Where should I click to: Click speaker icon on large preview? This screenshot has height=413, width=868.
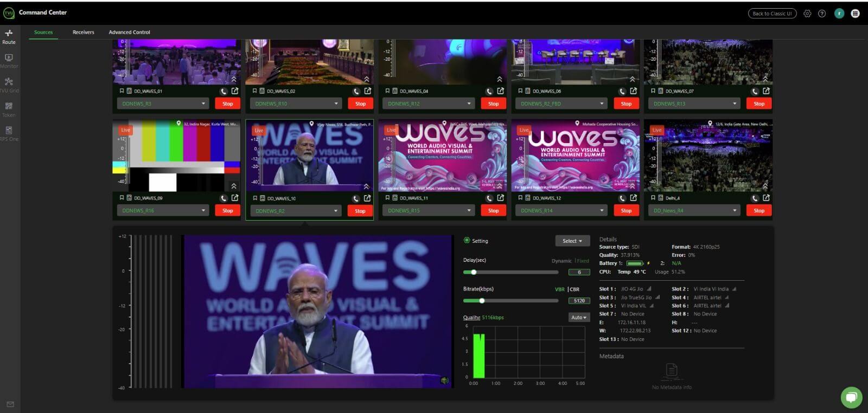point(444,380)
